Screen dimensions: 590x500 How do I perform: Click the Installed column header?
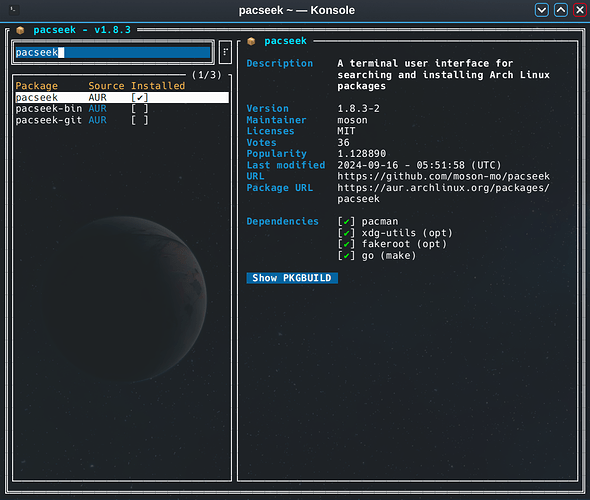[x=158, y=86]
